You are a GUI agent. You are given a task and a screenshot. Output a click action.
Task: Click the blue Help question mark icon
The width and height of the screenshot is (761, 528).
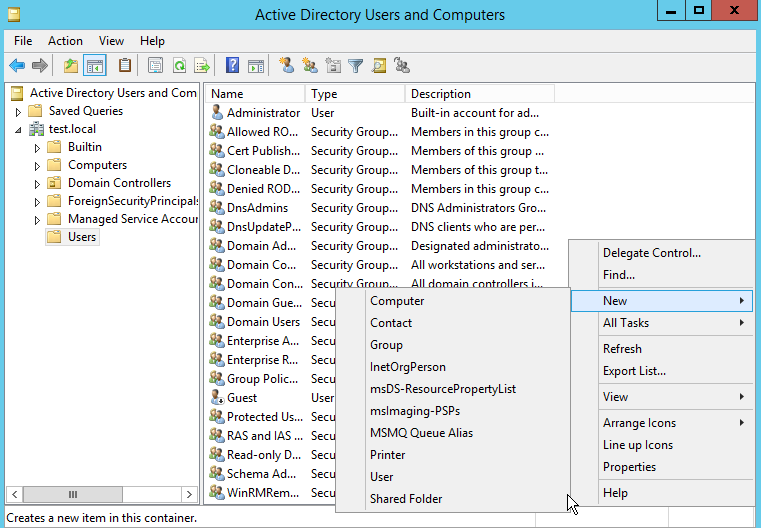[x=232, y=66]
